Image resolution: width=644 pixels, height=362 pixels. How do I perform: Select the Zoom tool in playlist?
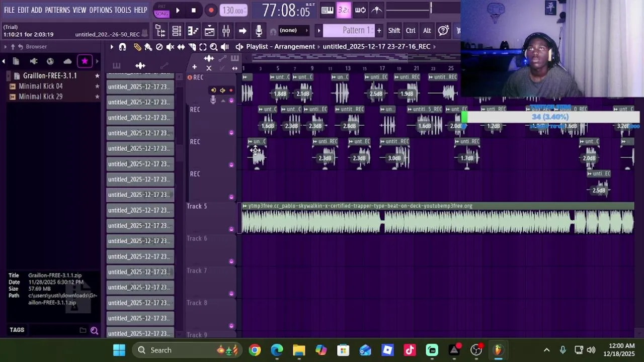pos(214,47)
